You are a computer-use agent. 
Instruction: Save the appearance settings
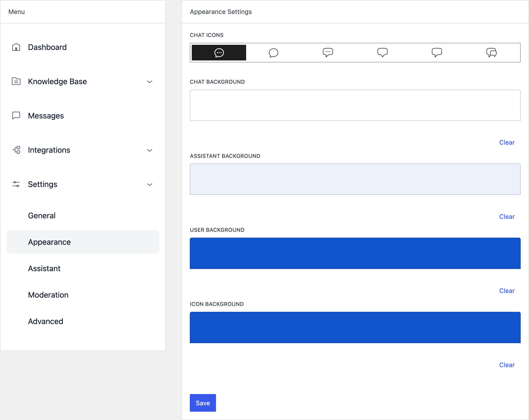point(203,403)
